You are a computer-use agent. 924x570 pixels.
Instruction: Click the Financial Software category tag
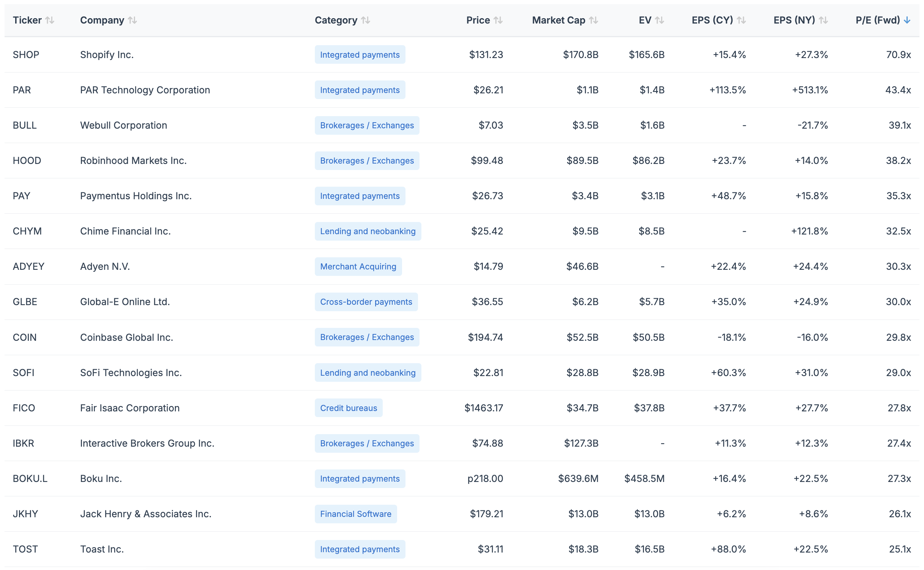click(355, 514)
